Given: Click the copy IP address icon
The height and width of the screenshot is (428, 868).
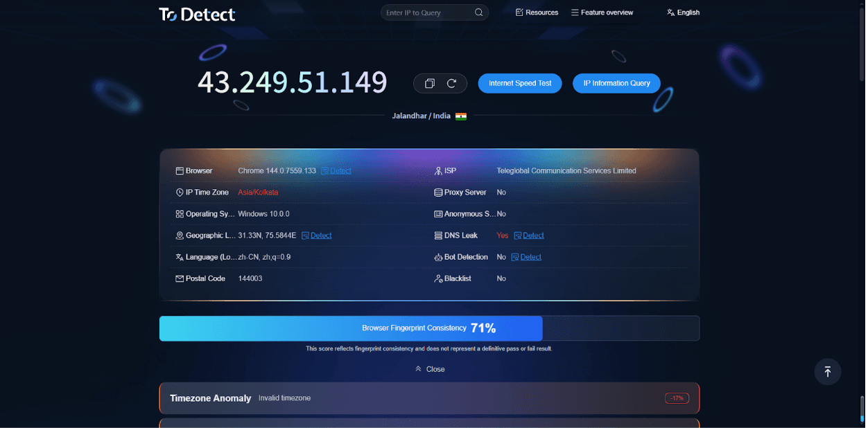Looking at the screenshot, I should (430, 83).
